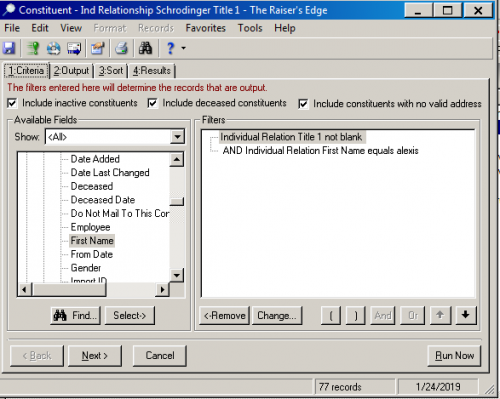This screenshot has width=500, height=399.
Task: Click the move filter up arrow
Action: pyautogui.click(x=440, y=315)
